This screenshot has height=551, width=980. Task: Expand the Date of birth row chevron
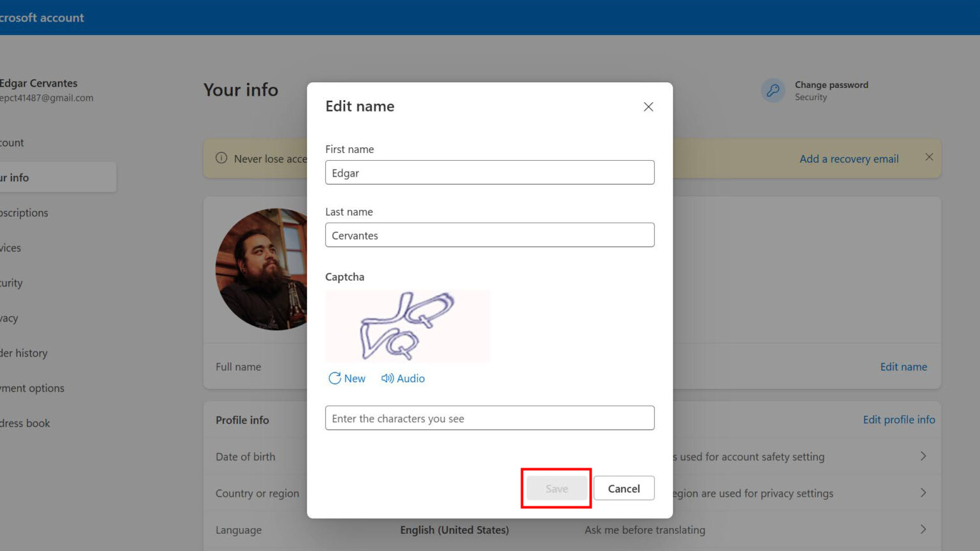pos(923,456)
